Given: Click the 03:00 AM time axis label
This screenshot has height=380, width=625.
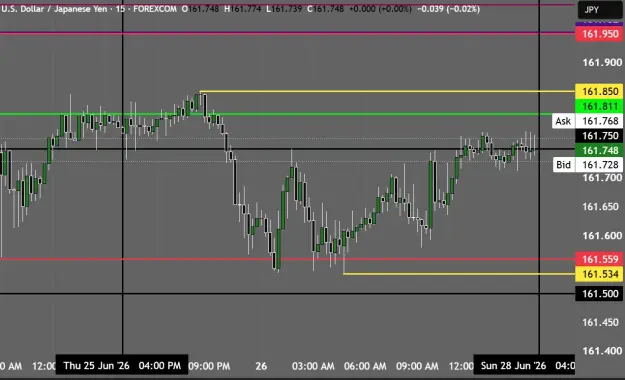Looking at the screenshot, I should click(x=313, y=366).
